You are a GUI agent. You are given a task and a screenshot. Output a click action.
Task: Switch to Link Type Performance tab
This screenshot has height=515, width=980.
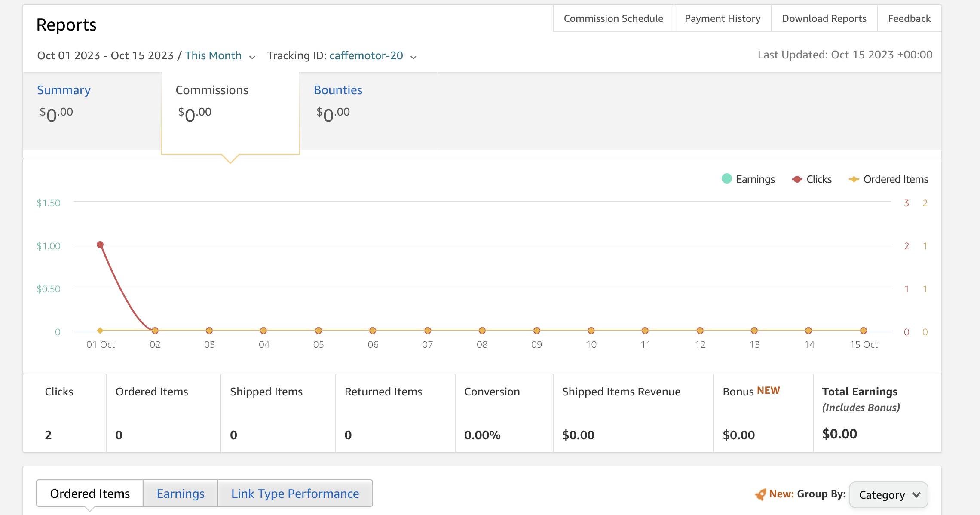click(x=295, y=494)
